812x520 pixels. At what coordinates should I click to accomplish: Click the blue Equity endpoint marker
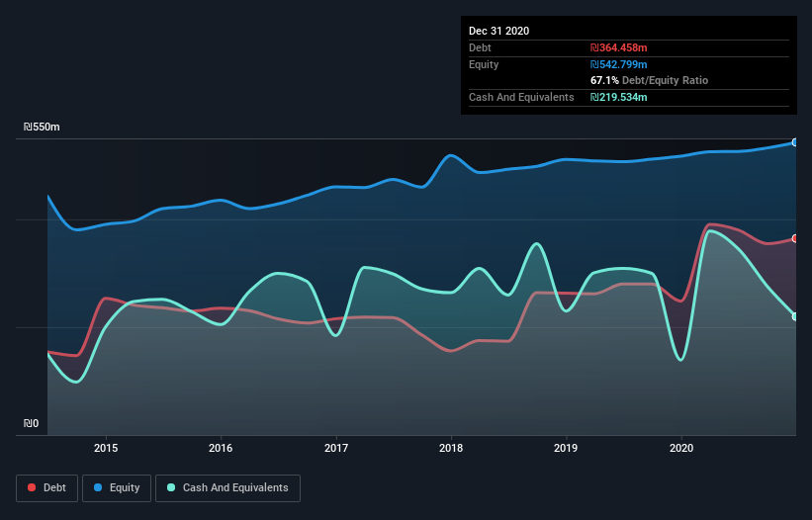(x=795, y=142)
